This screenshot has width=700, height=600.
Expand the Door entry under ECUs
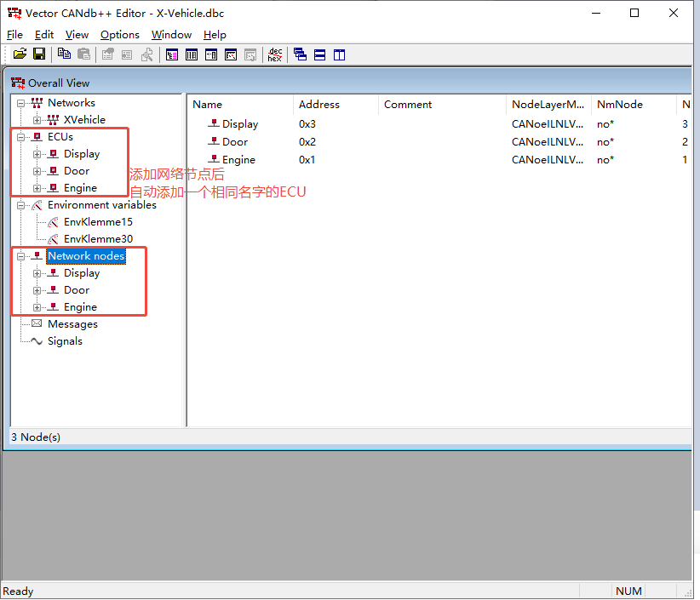tap(37, 171)
